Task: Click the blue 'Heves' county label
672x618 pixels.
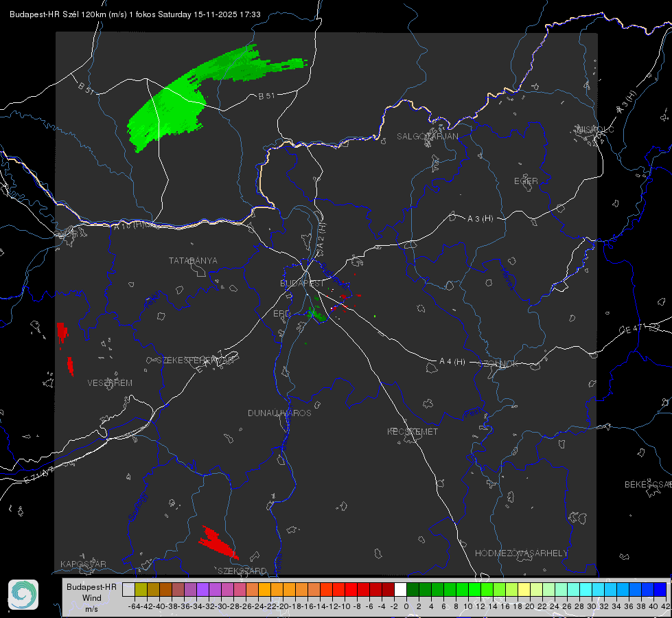Action: pyautogui.click(x=508, y=279)
